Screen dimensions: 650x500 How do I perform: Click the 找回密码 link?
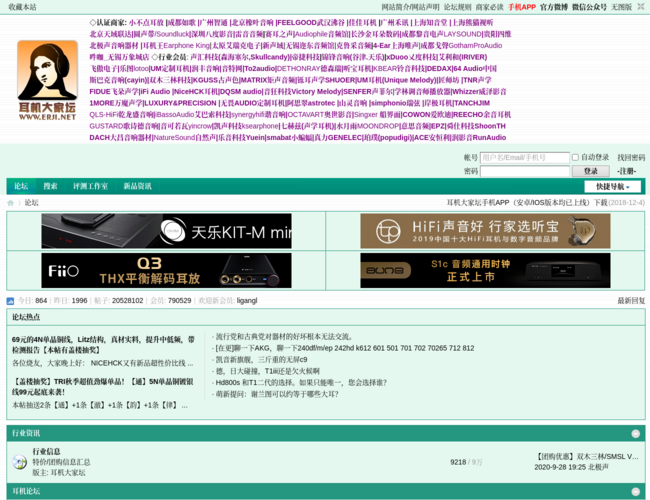(631, 157)
